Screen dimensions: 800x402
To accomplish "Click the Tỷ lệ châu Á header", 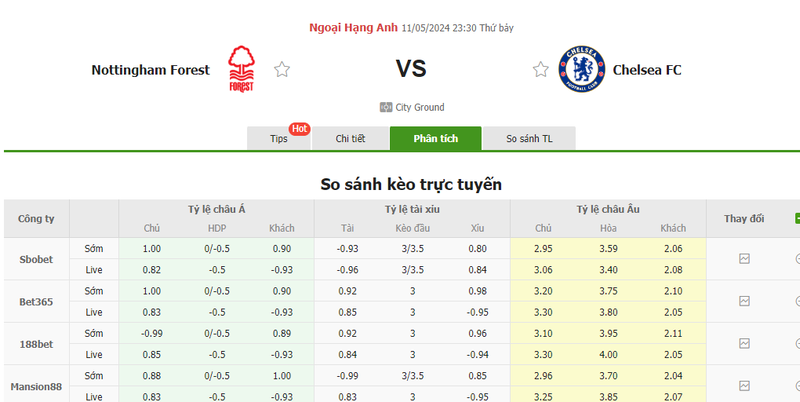I will point(216,209).
